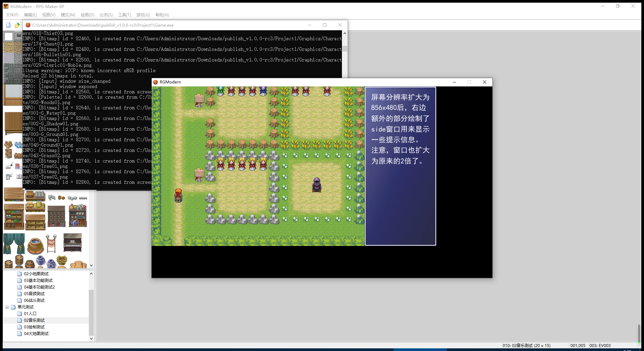Open the 绘图(D) menu
The height and width of the screenshot is (351, 644).
87,15
